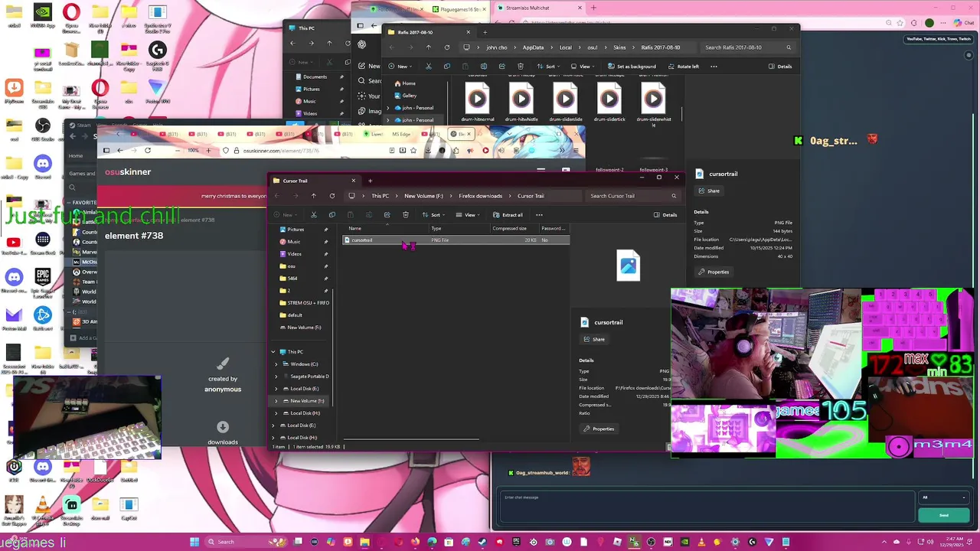Add new tab in Cursor Trail window
980x551 pixels.
[x=370, y=181]
